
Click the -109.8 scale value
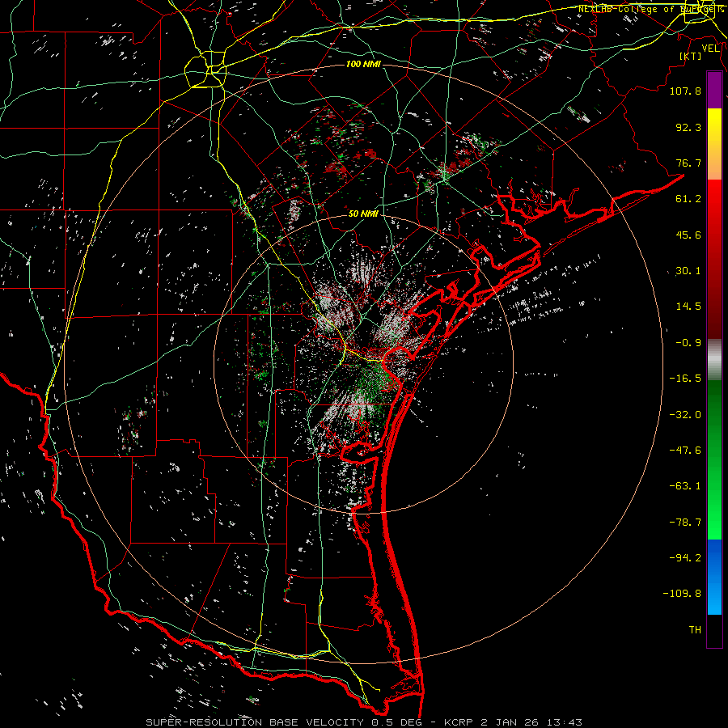682,594
